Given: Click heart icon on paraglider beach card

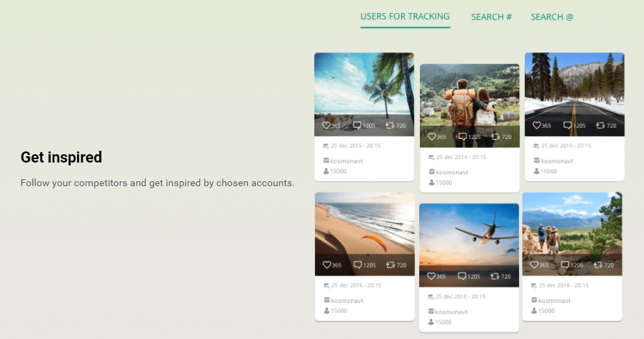Looking at the screenshot, I should click(x=327, y=265).
